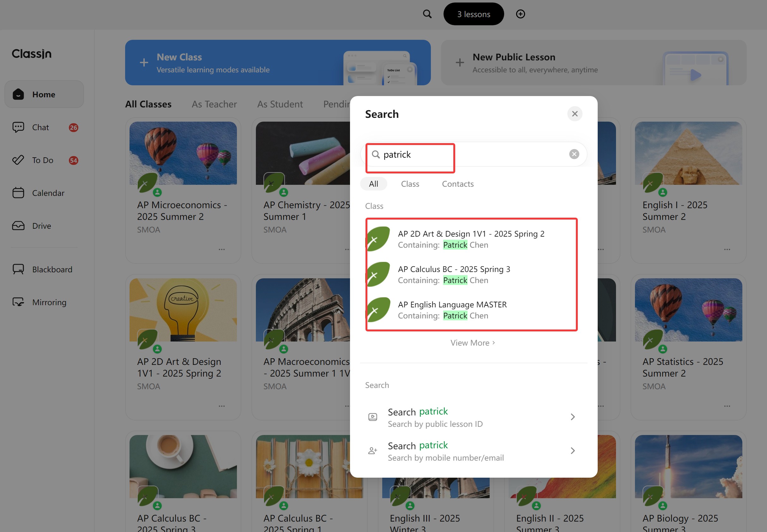Select the All filter pill
The image size is (767, 532).
pyautogui.click(x=373, y=184)
